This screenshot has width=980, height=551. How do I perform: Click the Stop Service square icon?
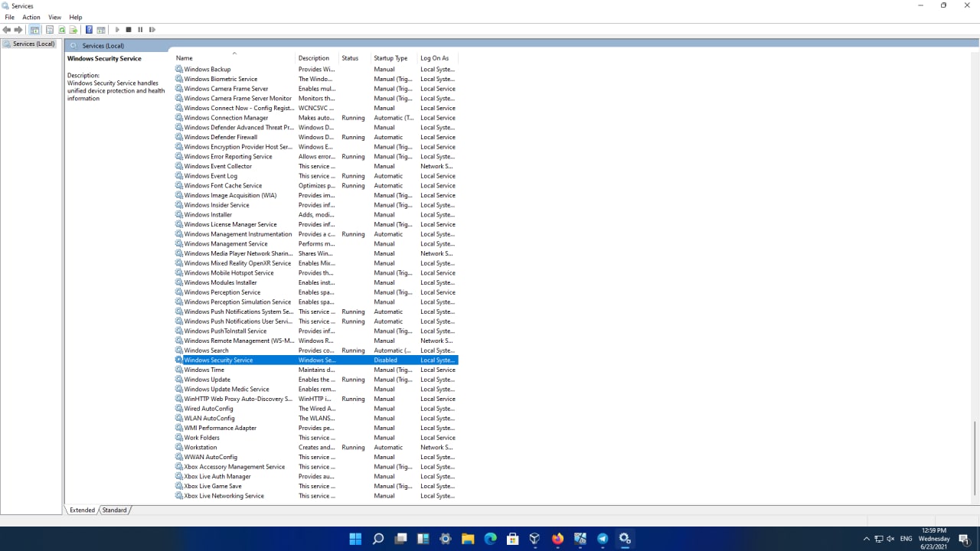click(129, 30)
